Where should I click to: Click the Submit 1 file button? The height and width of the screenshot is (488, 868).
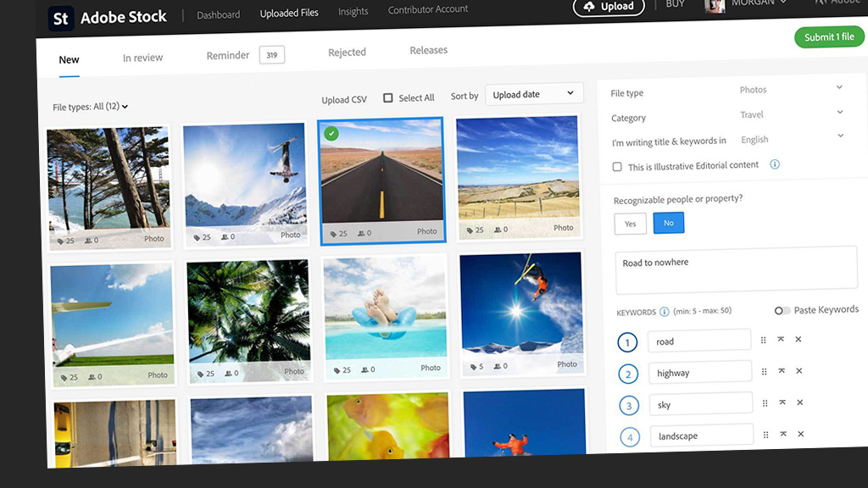point(828,37)
